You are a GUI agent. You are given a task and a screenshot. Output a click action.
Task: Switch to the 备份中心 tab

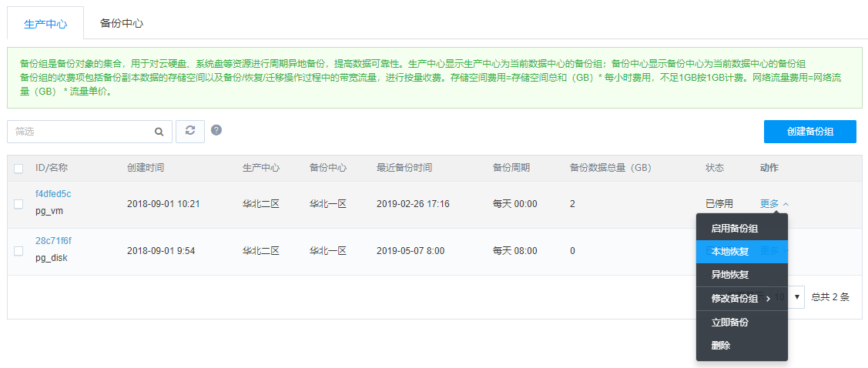tap(122, 23)
